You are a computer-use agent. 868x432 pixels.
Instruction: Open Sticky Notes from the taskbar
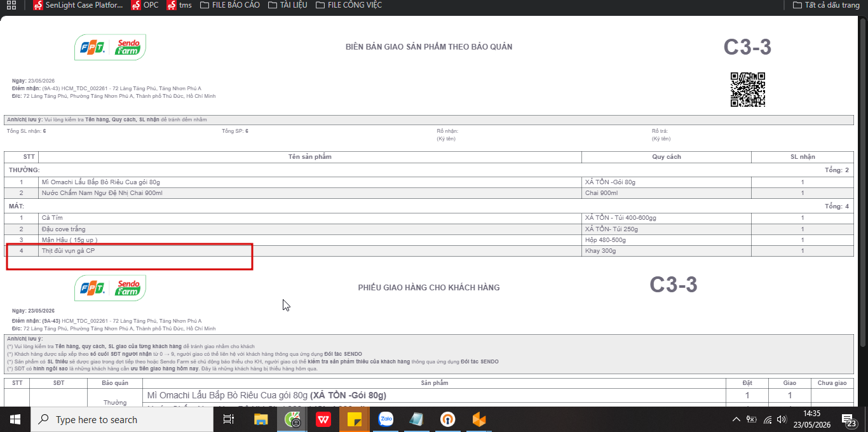click(355, 419)
